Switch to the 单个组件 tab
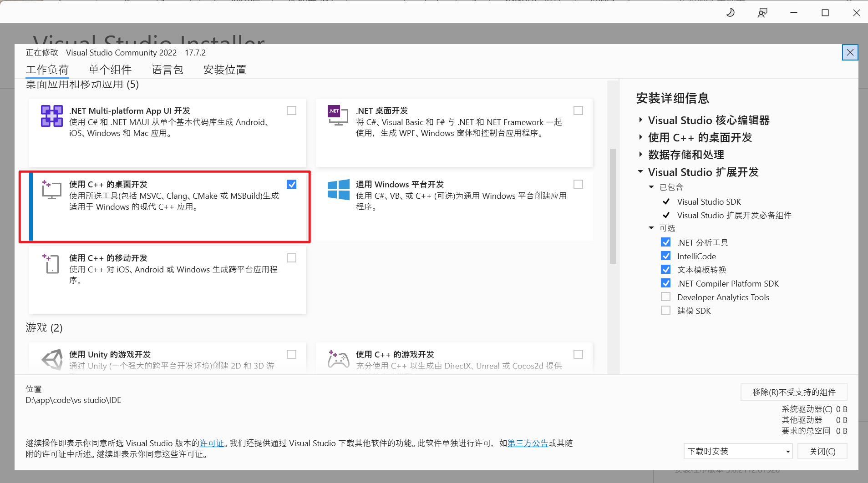Screen dimensions: 868x483 point(110,70)
